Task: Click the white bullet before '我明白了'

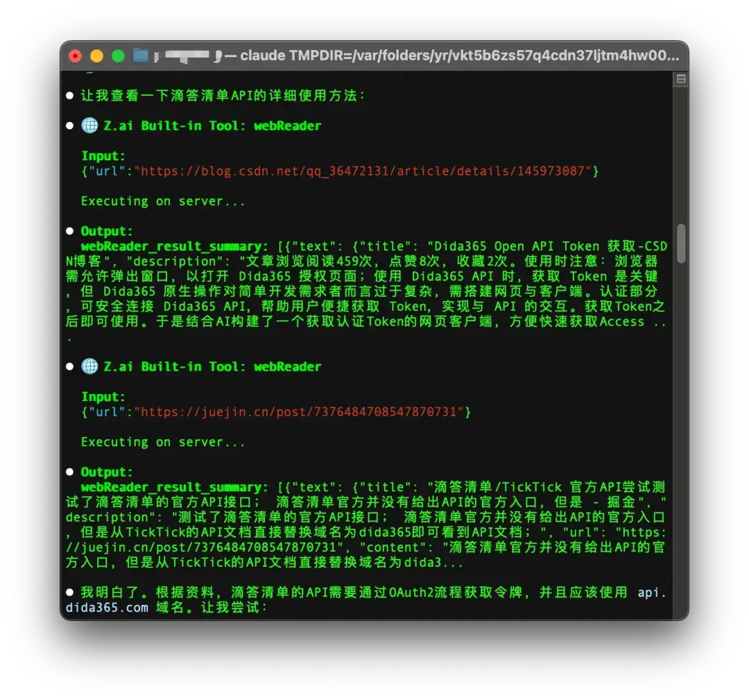Action: [x=70, y=592]
